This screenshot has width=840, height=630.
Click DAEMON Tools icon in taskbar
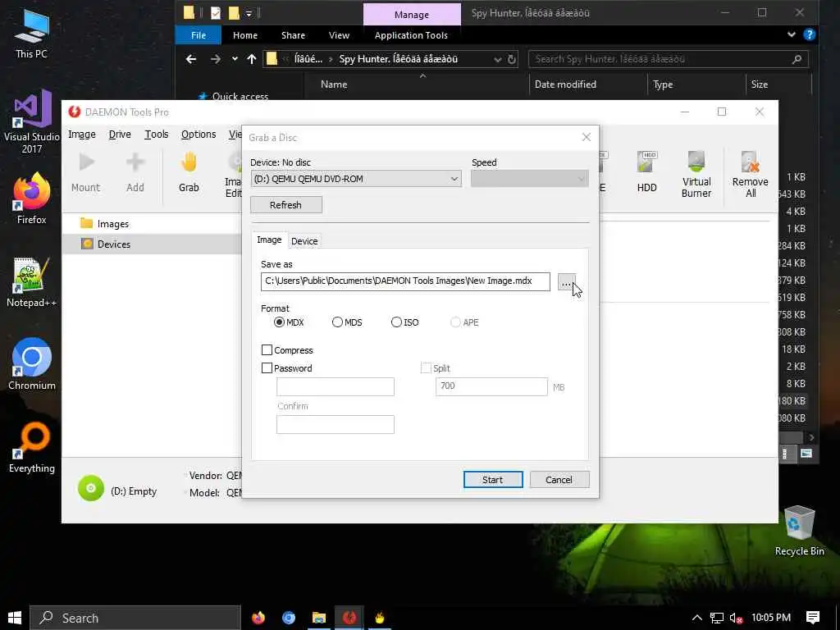click(349, 618)
